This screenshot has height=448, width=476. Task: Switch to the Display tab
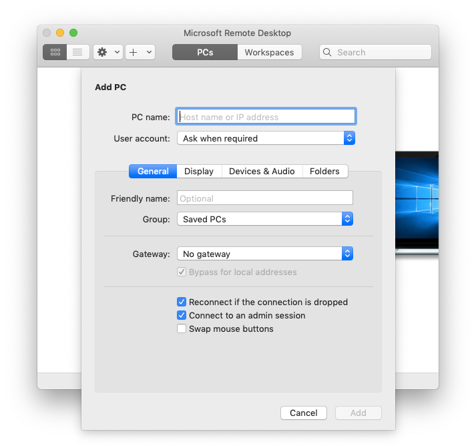tap(199, 171)
